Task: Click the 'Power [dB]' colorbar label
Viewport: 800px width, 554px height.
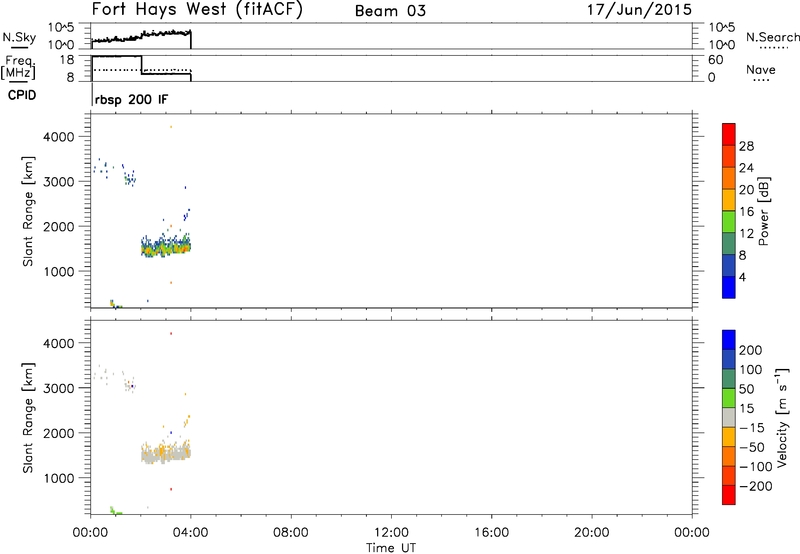Action: pyautogui.click(x=763, y=211)
